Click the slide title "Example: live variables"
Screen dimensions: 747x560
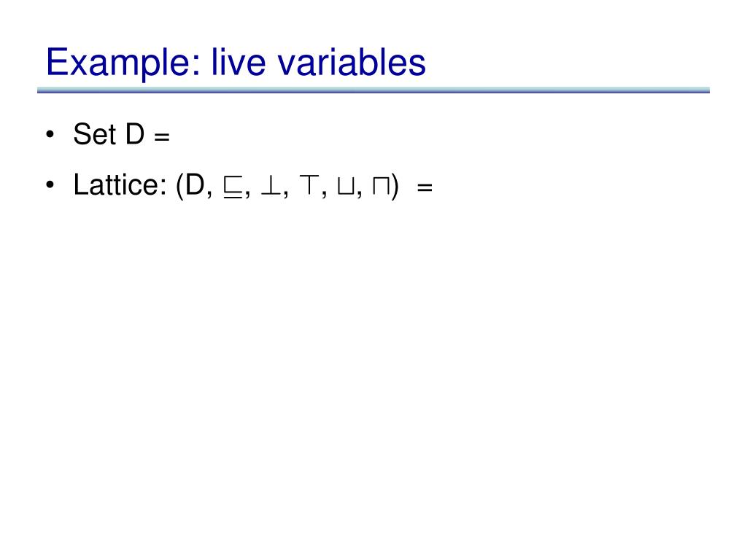click(235, 63)
